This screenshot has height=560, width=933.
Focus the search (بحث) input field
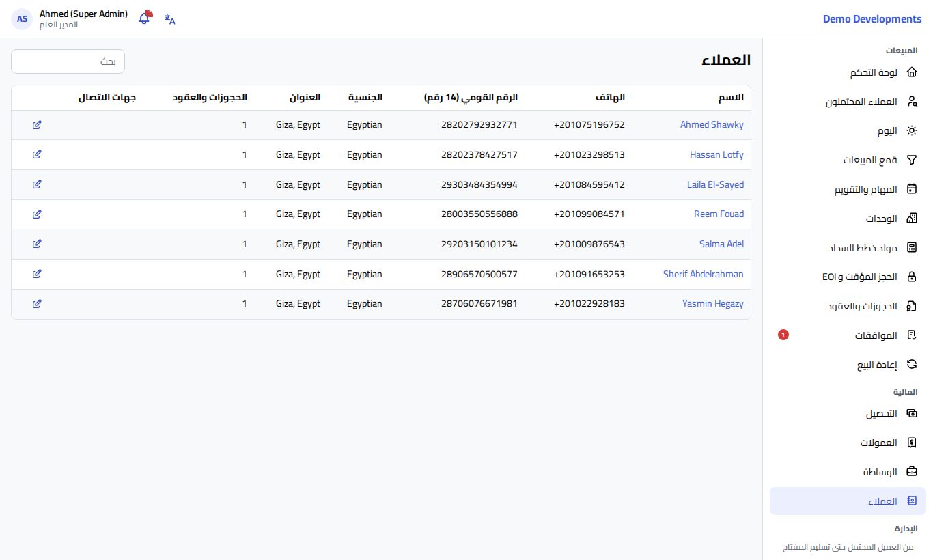coord(68,61)
